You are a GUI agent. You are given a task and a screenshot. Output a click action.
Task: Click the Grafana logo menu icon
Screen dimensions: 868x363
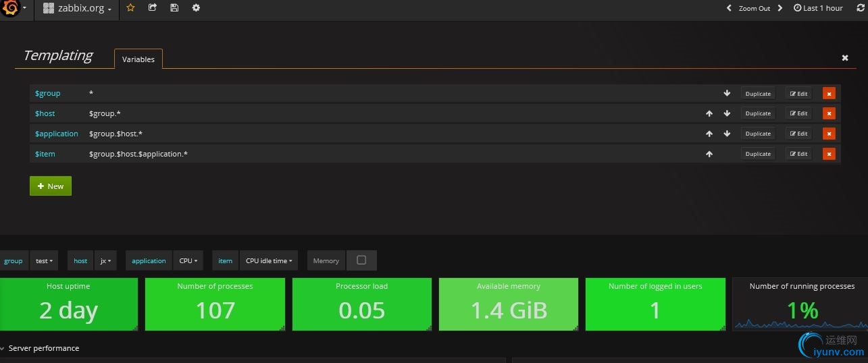coord(11,8)
